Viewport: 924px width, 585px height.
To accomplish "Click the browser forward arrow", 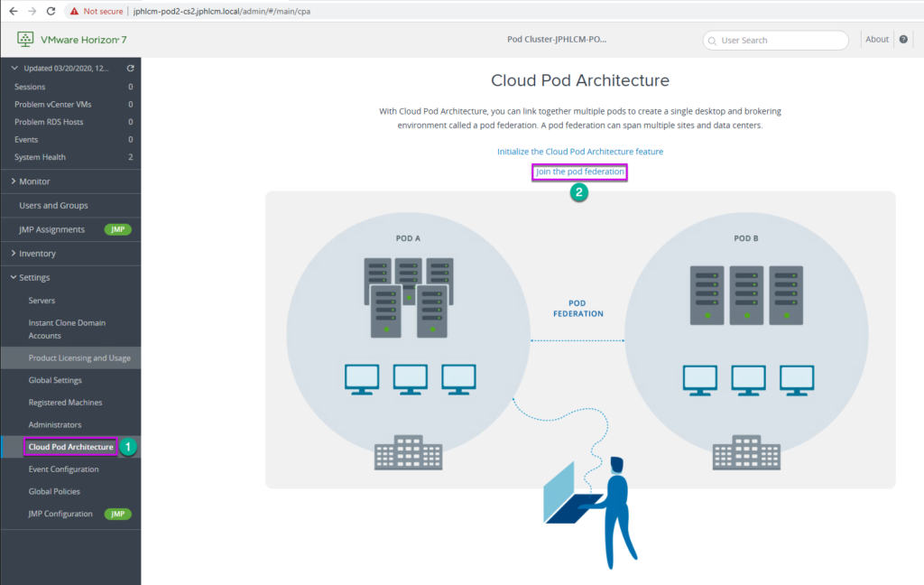I will [32, 11].
